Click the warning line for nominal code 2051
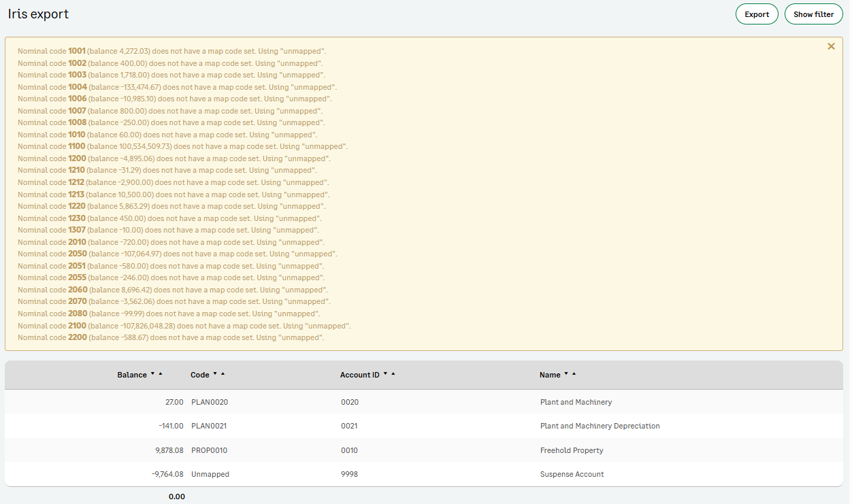 point(171,266)
